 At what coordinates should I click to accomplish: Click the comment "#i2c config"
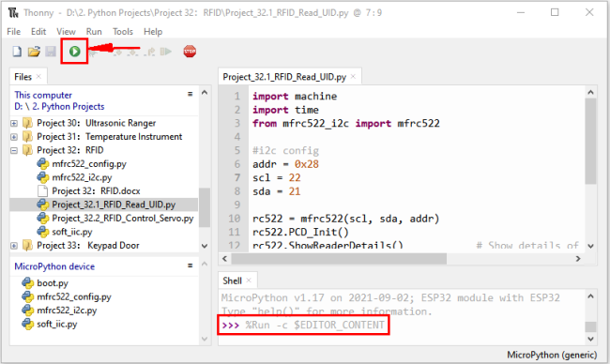coord(285,150)
